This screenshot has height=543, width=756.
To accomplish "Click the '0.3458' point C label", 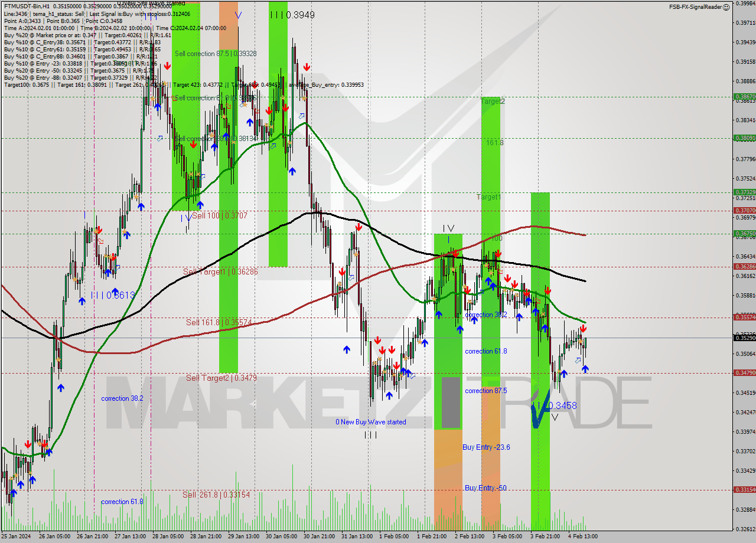I will 562,406.
